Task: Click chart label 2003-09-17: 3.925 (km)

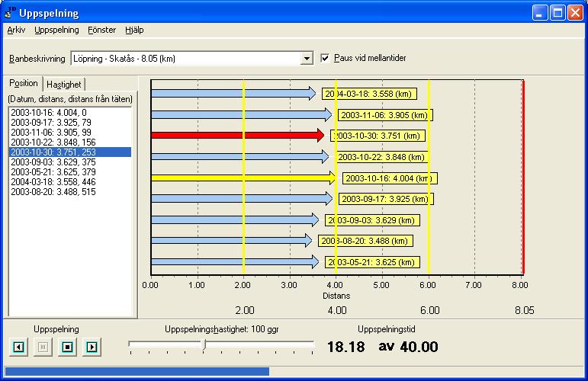Action: (386, 199)
